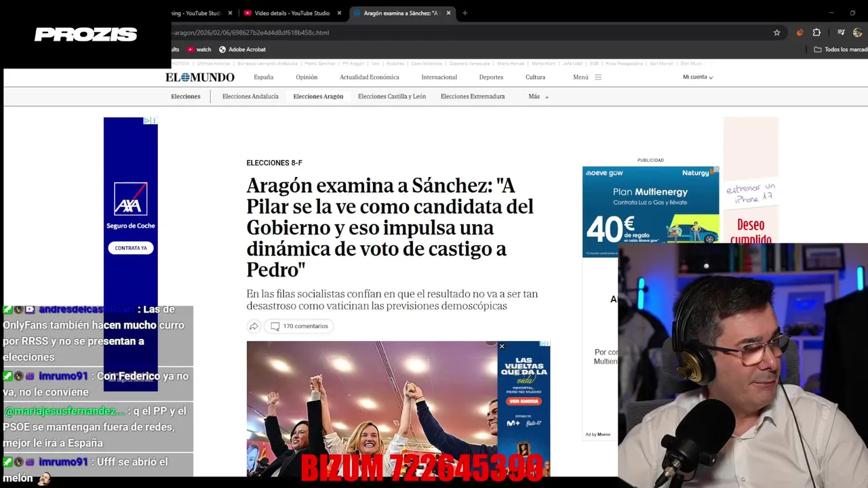This screenshot has width=868, height=488.
Task: Open the Opinión section
Action: click(x=307, y=77)
